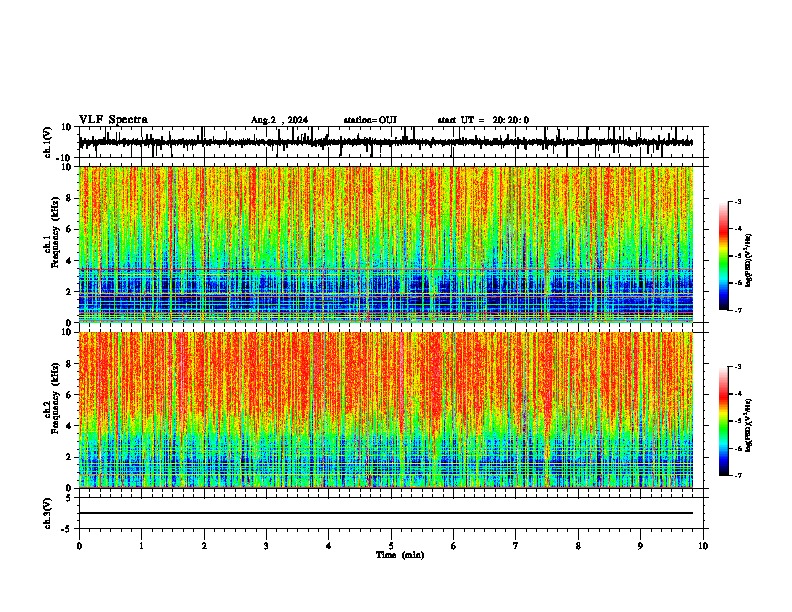Click the log(PSD) label beside ch.1 color bar

(748, 261)
